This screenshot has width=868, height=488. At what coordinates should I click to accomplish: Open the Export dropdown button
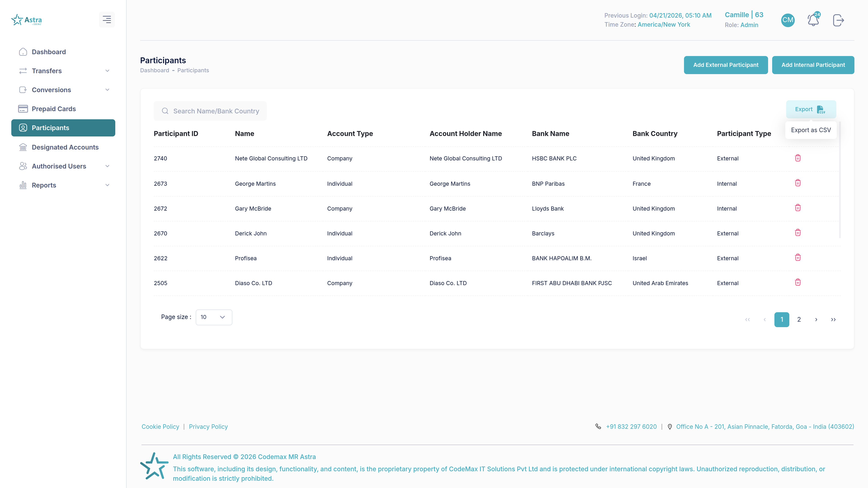point(811,109)
